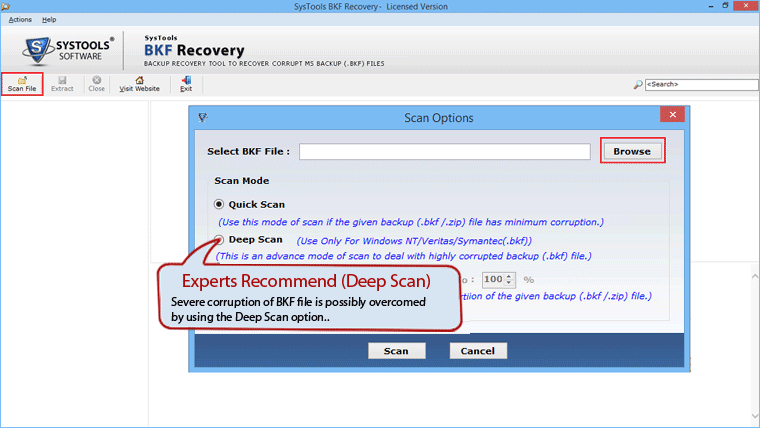Click the SysTools Software logo
The width and height of the screenshot is (760, 428).
tap(68, 50)
